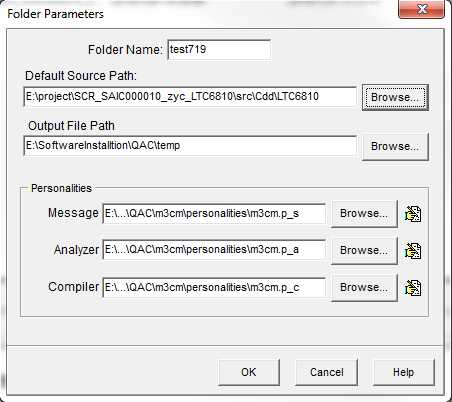
Task: Click the edit icon beside Analyzer personality
Action: coord(413,251)
